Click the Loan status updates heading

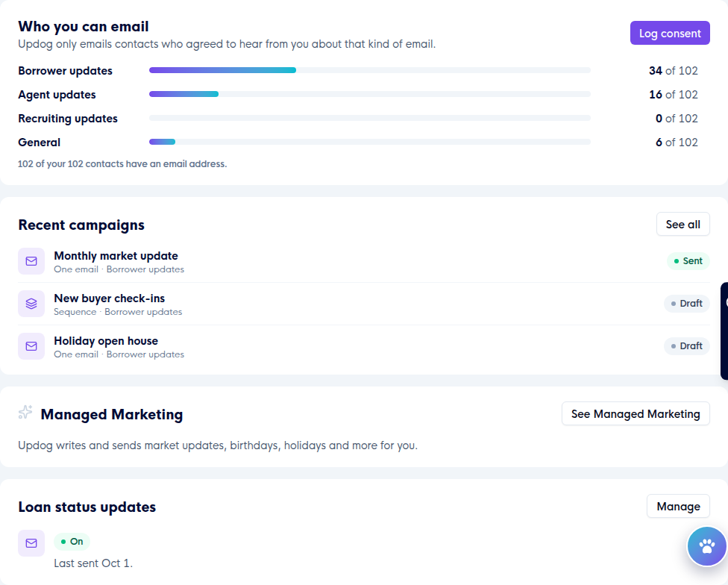coord(87,507)
